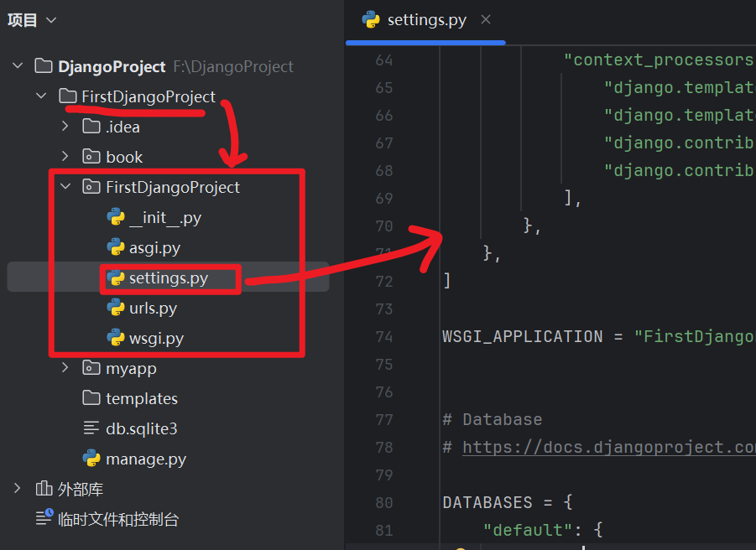Click the wsgi.py Python file icon

pos(116,338)
